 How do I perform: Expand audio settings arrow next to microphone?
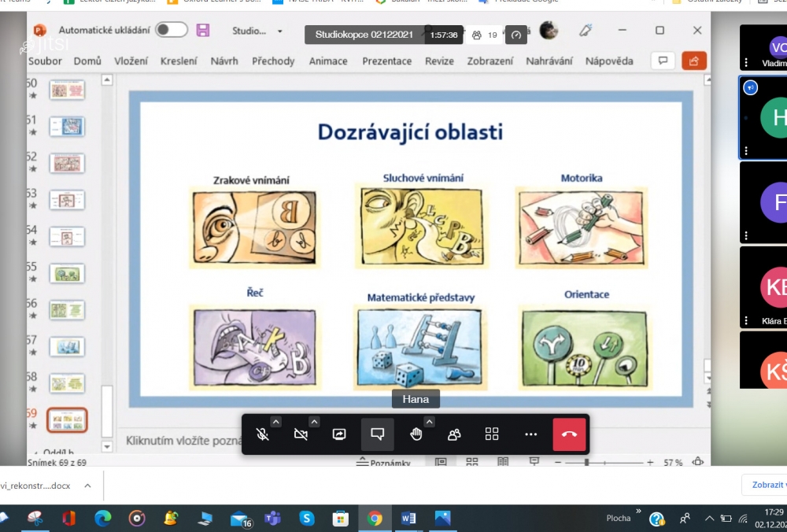click(276, 422)
